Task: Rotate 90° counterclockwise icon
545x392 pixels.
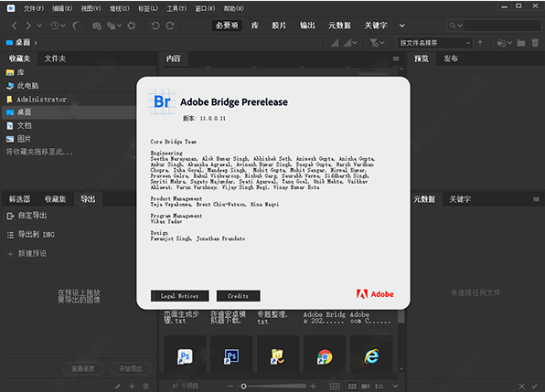Action: coord(155,26)
